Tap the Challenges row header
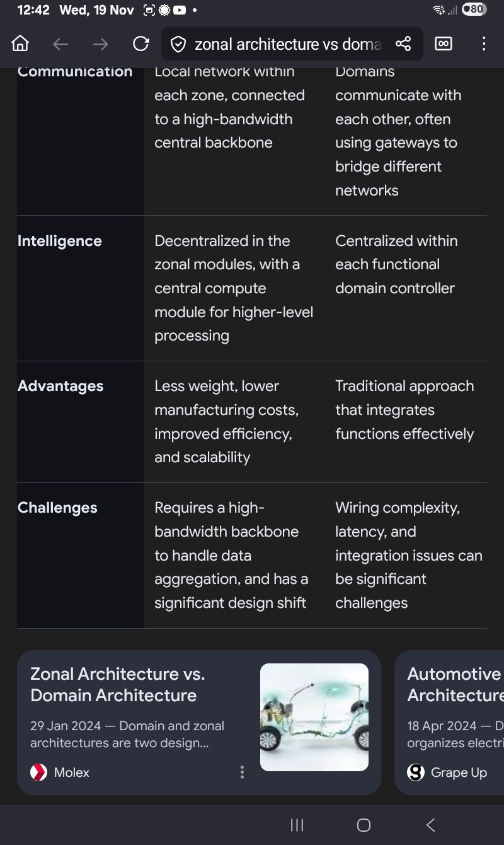 coord(57,508)
